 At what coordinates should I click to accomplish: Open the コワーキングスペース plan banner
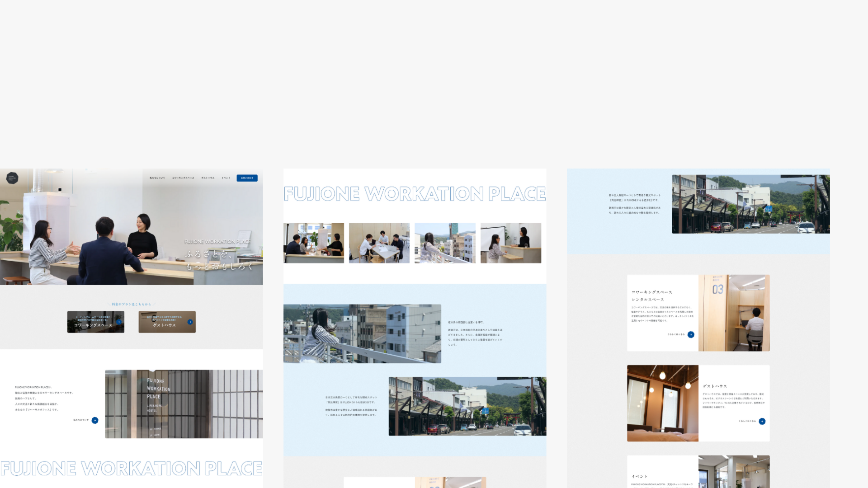click(96, 322)
